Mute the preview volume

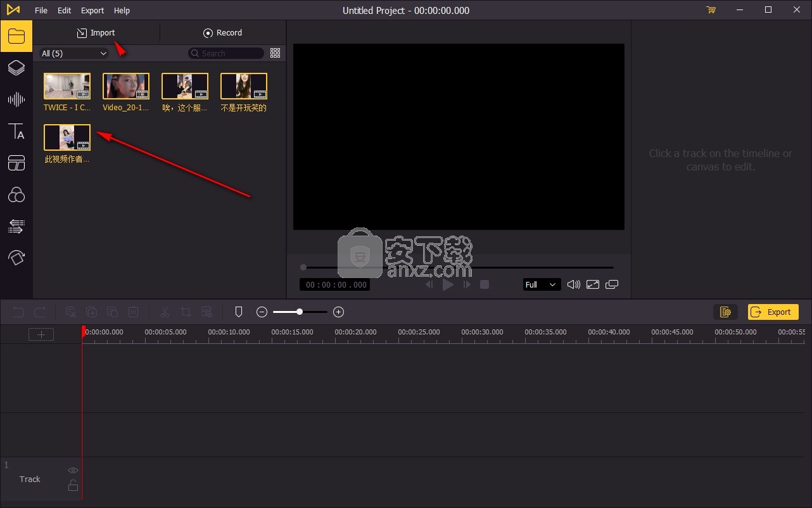tap(573, 284)
